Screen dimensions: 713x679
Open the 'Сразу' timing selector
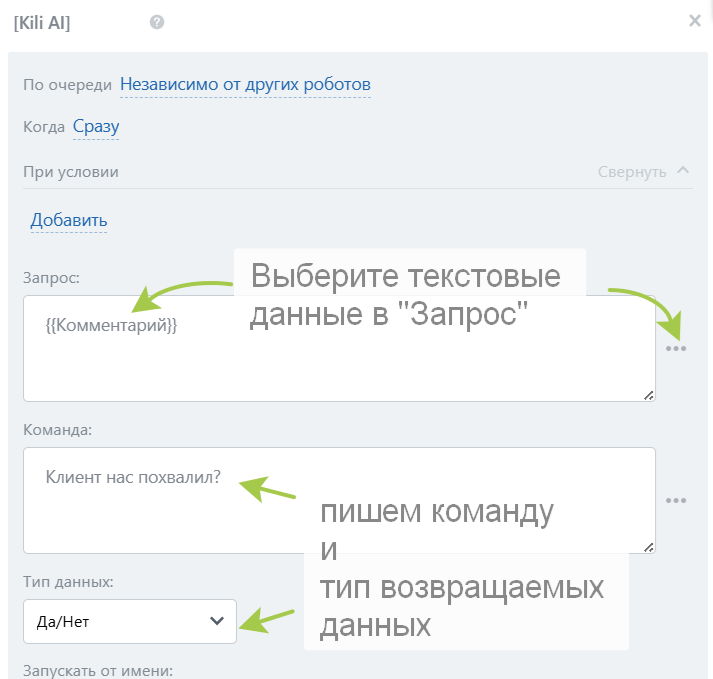pos(96,127)
